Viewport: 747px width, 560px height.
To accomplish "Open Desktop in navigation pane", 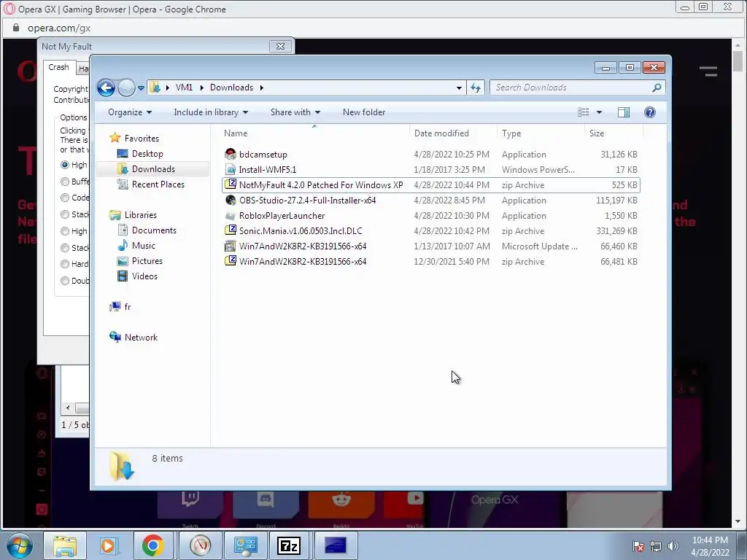I will point(140,154).
